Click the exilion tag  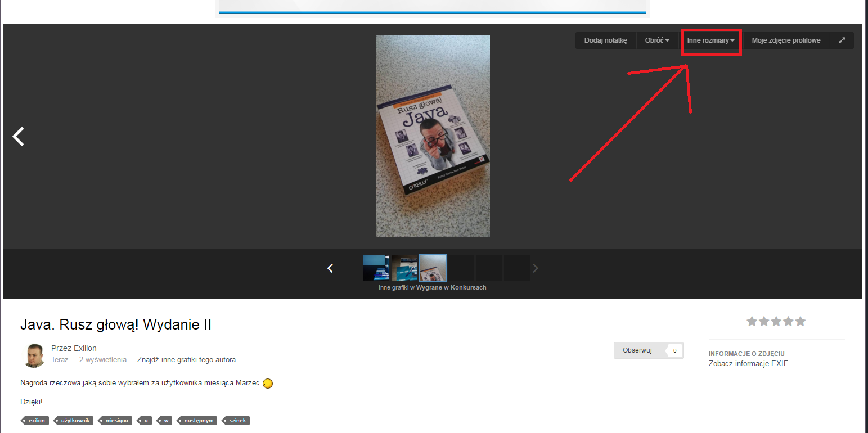pyautogui.click(x=35, y=421)
